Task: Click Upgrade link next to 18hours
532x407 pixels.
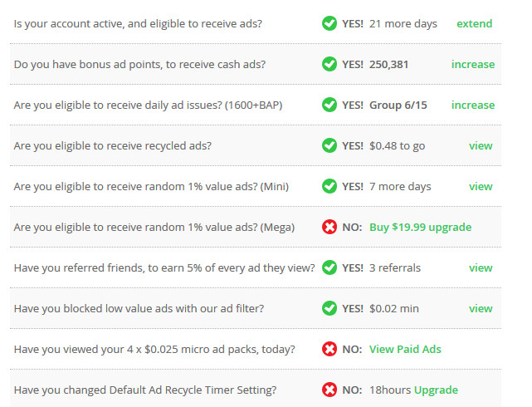Action: pos(436,390)
